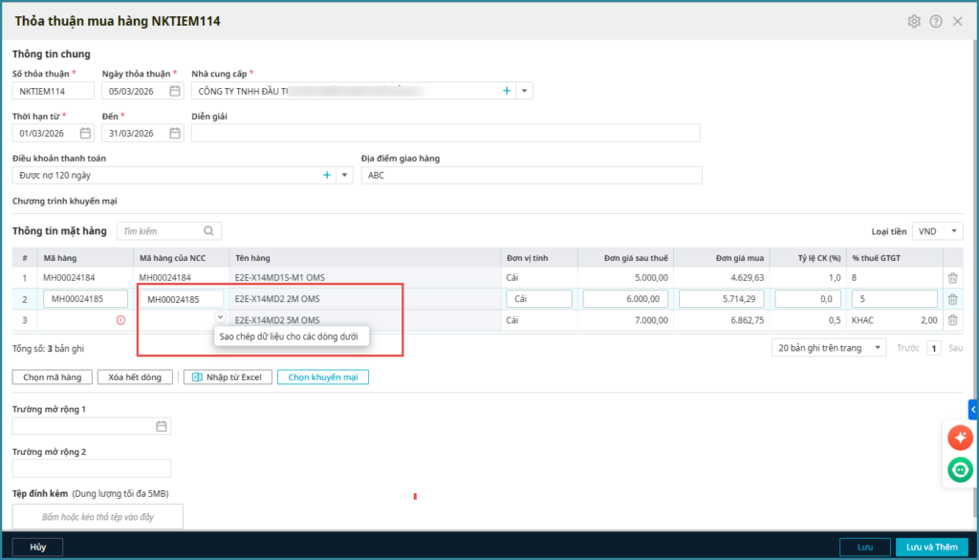Open calendar picker for Thời hạn từ
The image size is (979, 560).
[85, 133]
